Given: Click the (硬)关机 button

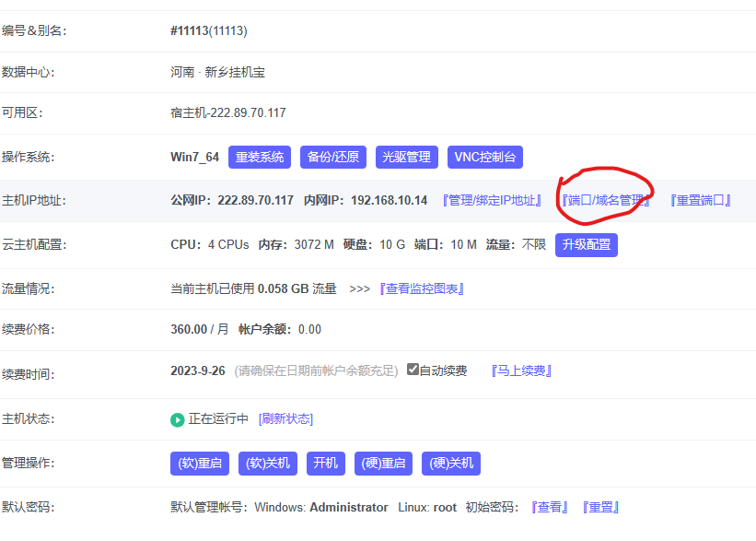Looking at the screenshot, I should 451,464.
